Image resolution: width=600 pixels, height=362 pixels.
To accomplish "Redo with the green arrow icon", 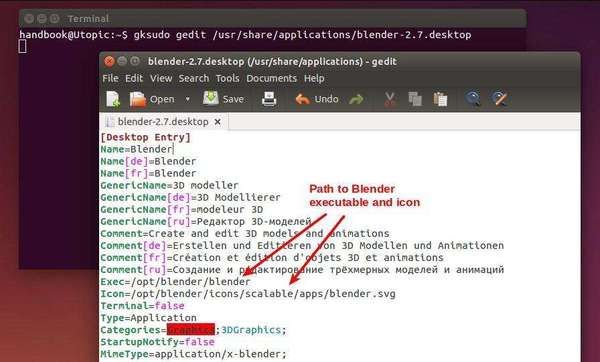I will click(356, 99).
